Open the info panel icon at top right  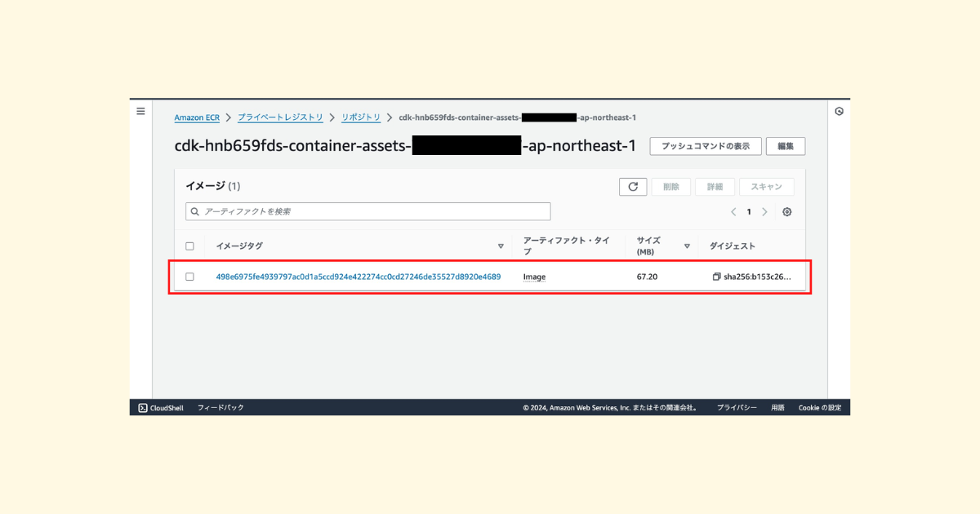[839, 112]
